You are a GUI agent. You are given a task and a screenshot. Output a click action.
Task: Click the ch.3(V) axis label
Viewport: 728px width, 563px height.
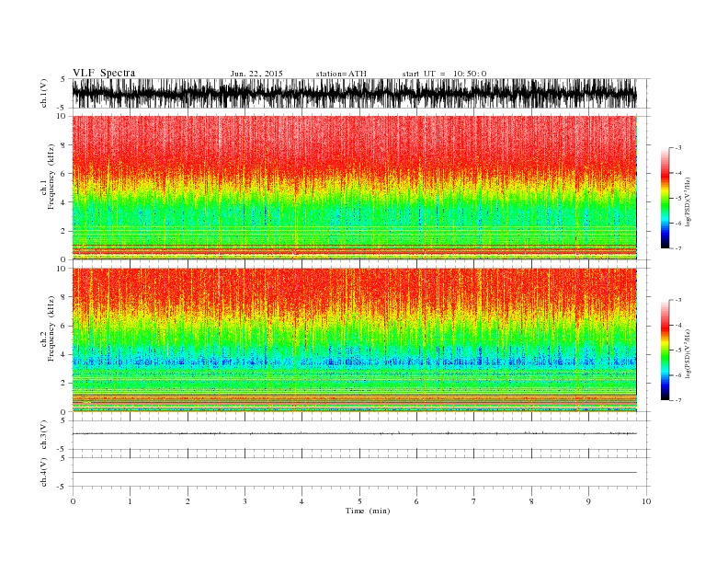pos(44,435)
